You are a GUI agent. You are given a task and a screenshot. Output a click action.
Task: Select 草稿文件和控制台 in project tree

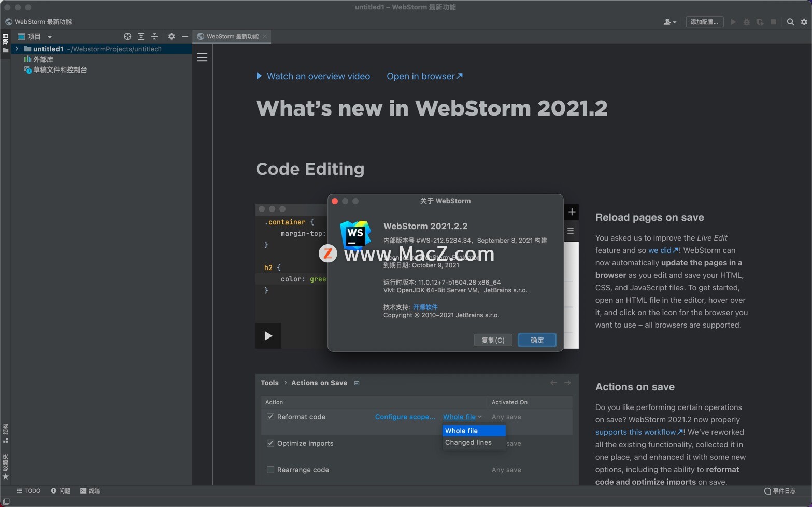[x=55, y=69]
